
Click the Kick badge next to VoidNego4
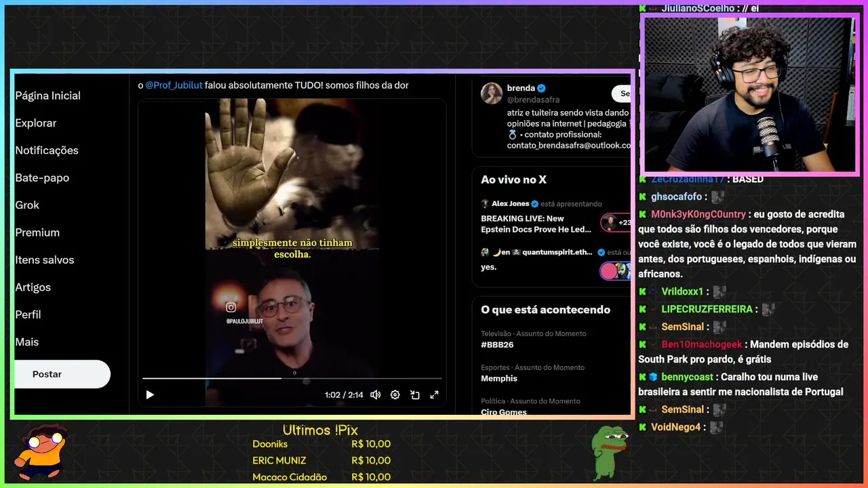[642, 427]
